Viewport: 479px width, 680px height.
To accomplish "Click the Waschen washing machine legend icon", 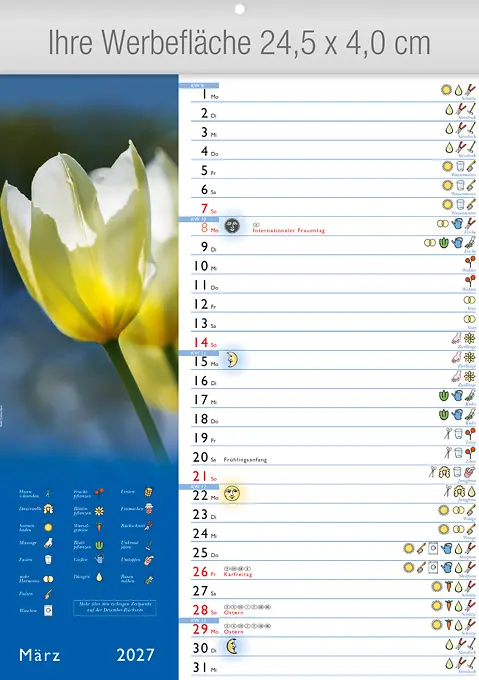I will coord(48,611).
